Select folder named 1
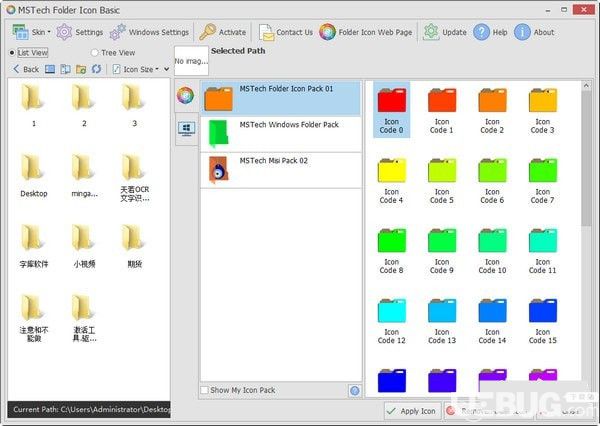The height and width of the screenshot is (426, 600). 33,105
